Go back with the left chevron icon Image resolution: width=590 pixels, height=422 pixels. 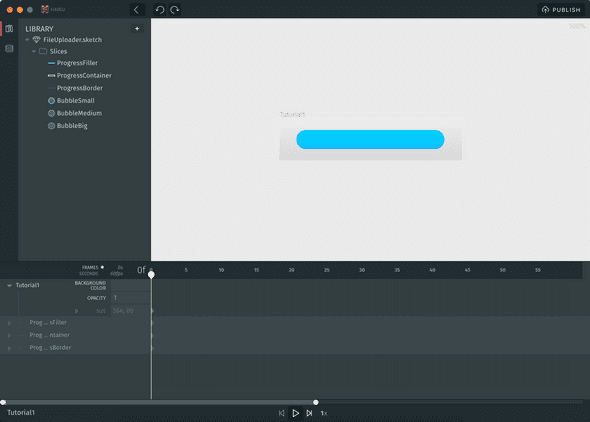click(137, 10)
